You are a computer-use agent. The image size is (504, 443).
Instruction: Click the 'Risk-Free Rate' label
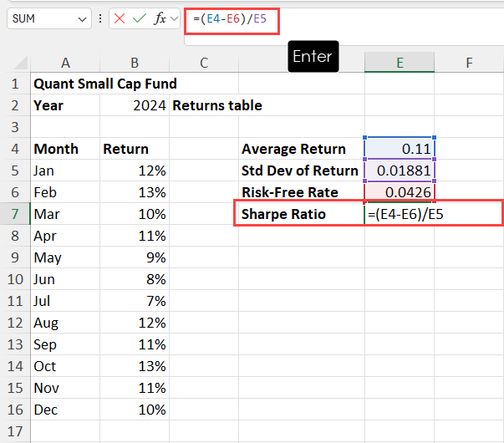point(289,192)
